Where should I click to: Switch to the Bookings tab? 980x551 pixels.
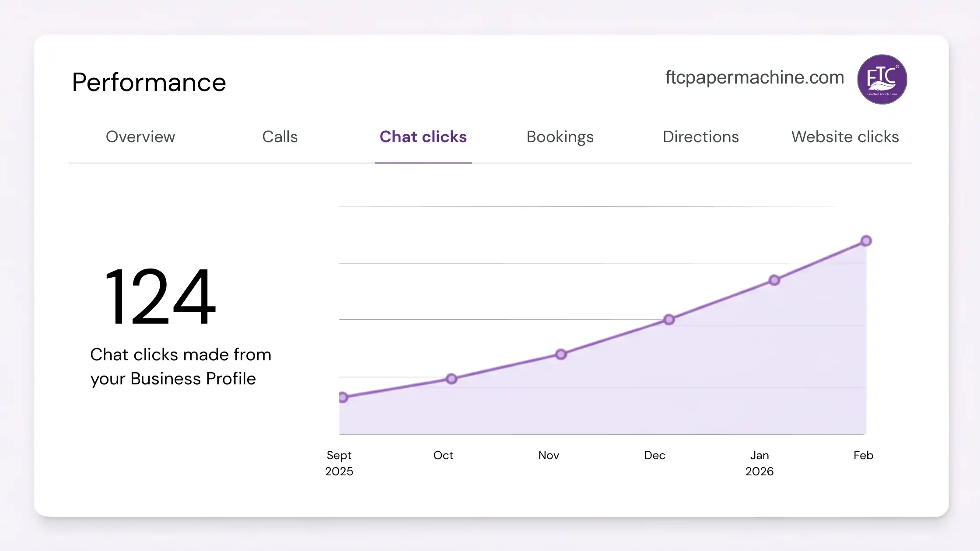(560, 137)
